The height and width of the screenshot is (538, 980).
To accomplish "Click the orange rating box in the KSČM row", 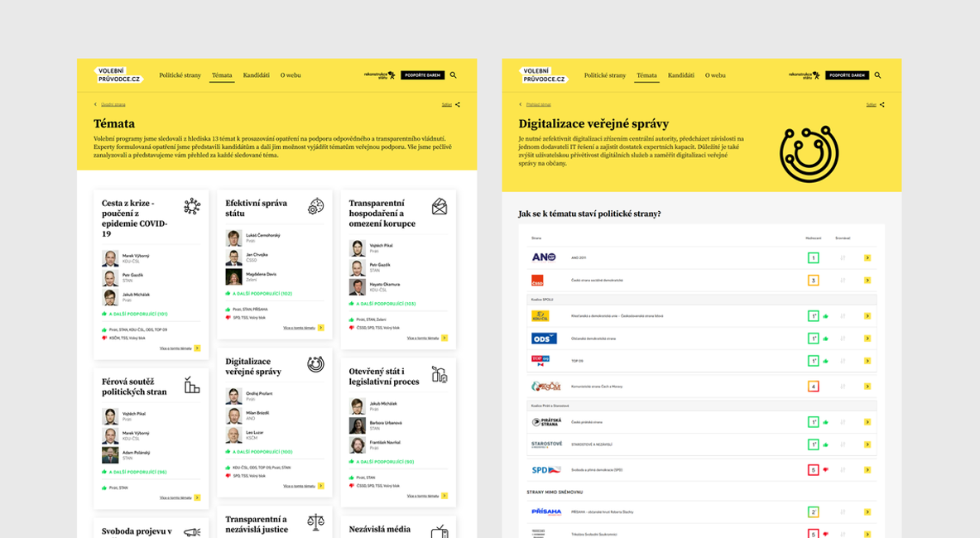I will click(x=813, y=387).
